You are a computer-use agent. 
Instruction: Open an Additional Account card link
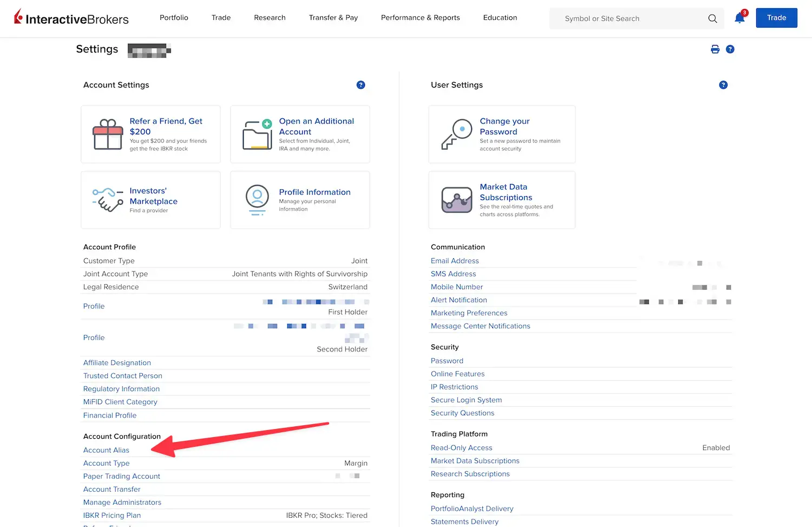(x=316, y=126)
